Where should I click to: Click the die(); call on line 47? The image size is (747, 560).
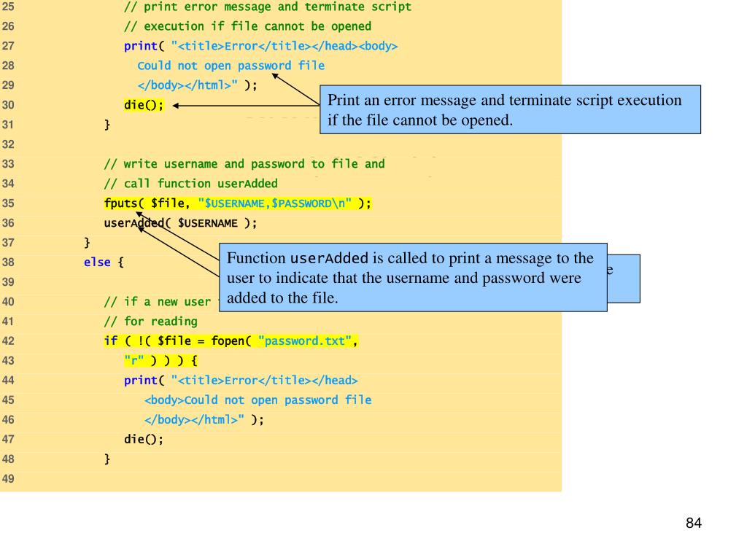(144, 439)
